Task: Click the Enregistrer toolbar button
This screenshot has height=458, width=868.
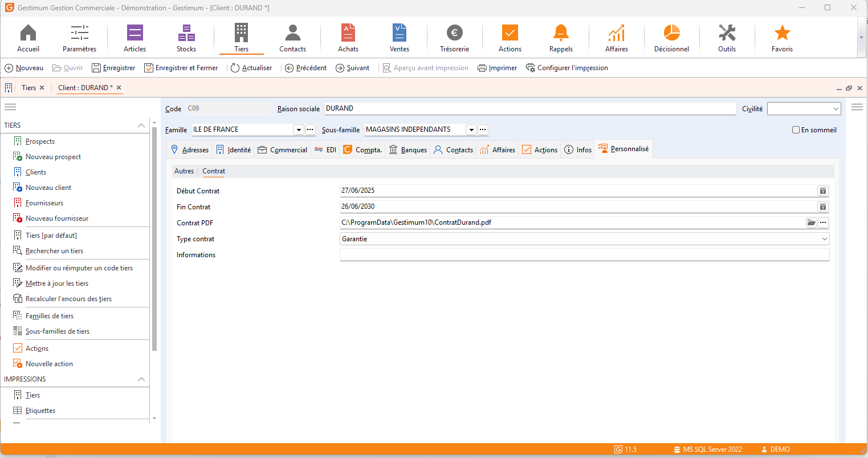Action: pyautogui.click(x=113, y=68)
